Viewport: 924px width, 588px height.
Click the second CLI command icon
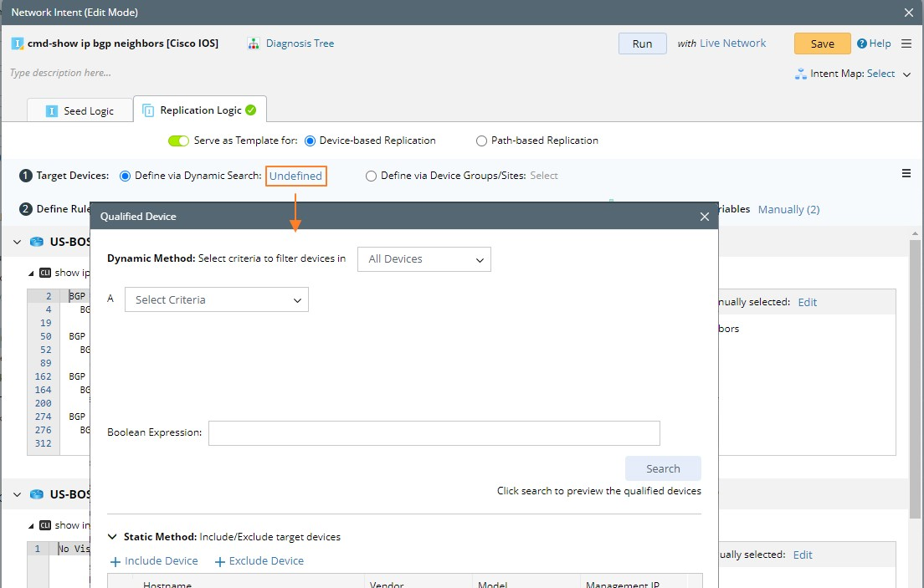[x=45, y=525]
